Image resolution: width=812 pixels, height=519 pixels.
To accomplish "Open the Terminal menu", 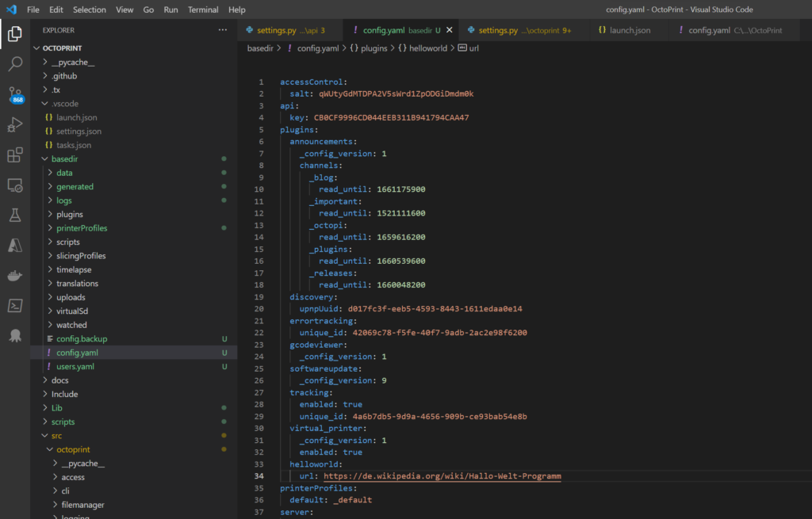I will coord(203,10).
